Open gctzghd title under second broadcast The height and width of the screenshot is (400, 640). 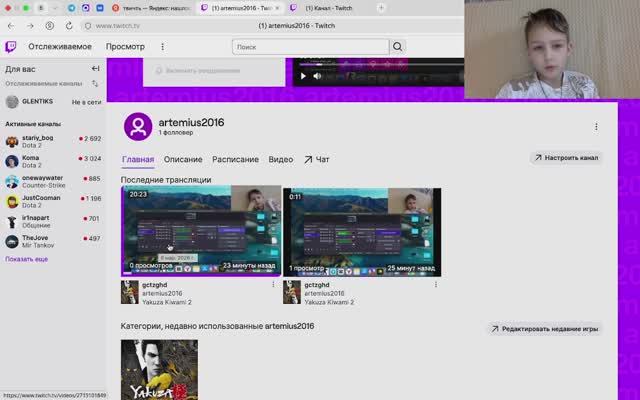317,285
